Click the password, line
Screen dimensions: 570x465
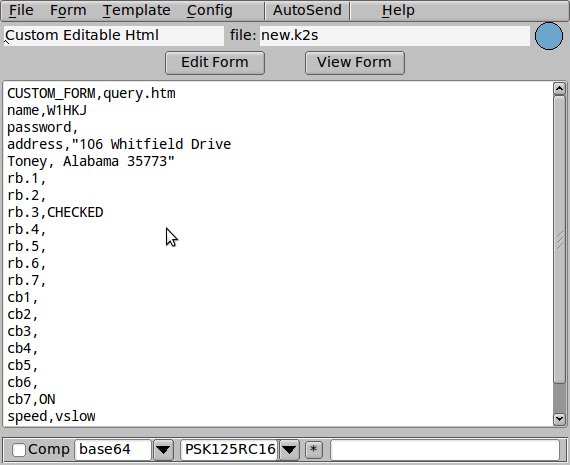[43, 128]
